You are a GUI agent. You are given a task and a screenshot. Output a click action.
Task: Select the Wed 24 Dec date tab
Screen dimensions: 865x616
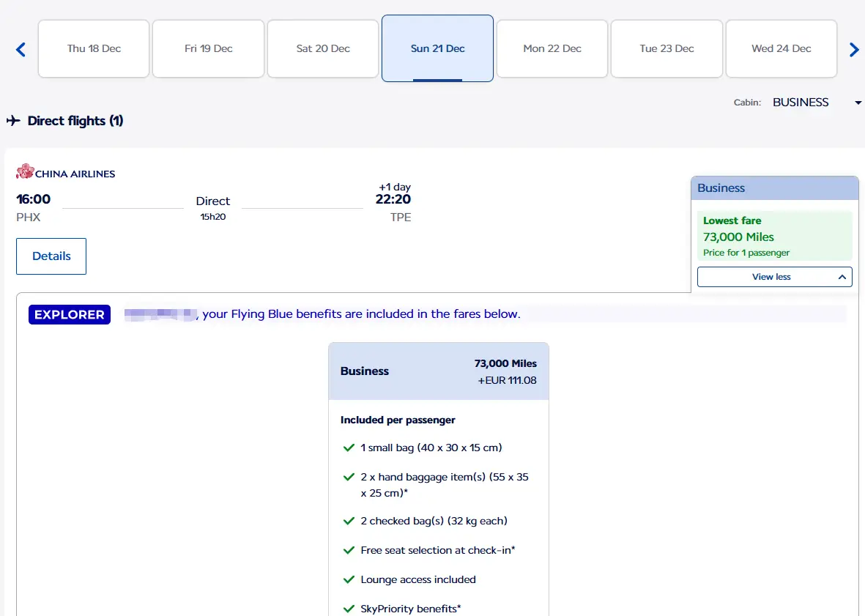pos(781,49)
